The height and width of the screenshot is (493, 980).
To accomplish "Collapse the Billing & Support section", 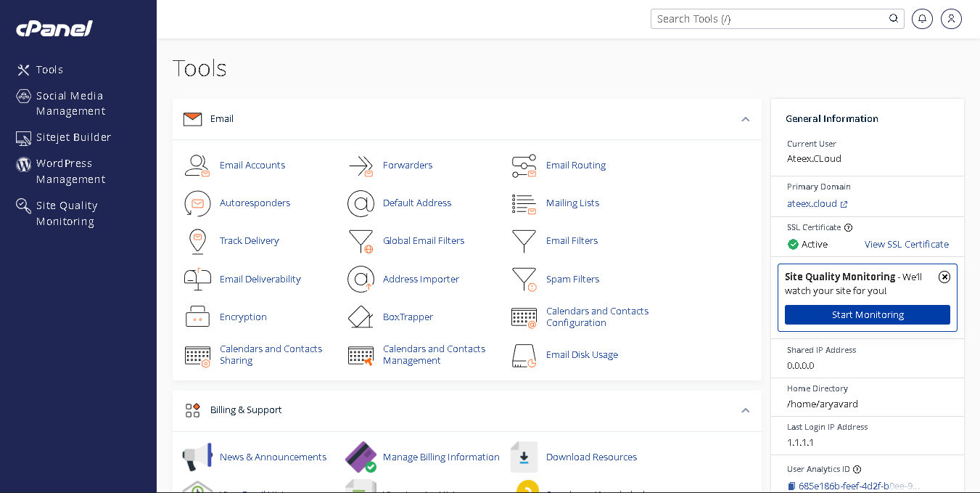I will (745, 410).
